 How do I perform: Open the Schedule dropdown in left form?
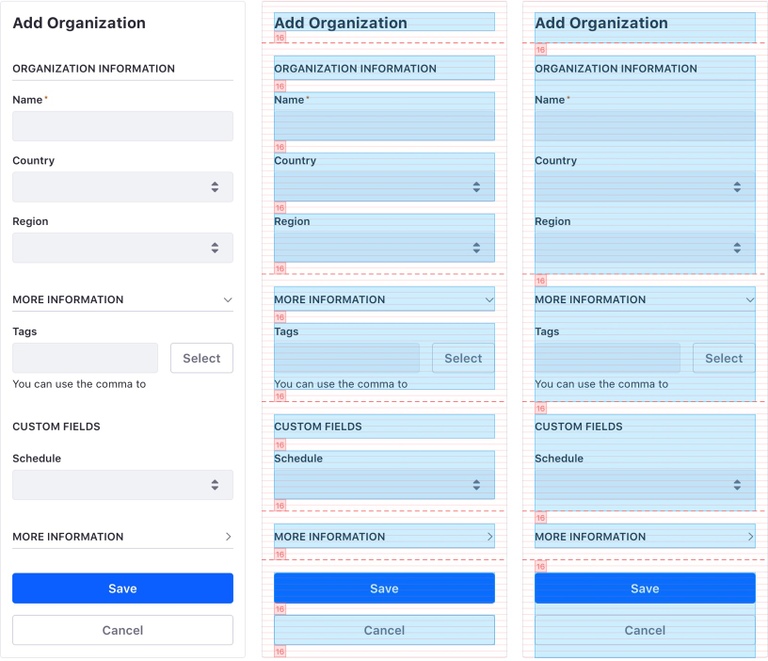point(122,485)
